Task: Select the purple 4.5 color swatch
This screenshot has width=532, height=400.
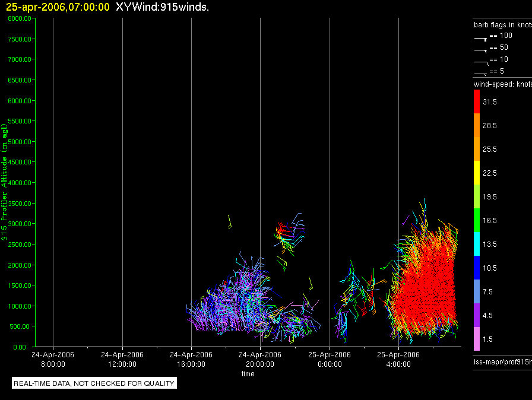Action: 477,315
